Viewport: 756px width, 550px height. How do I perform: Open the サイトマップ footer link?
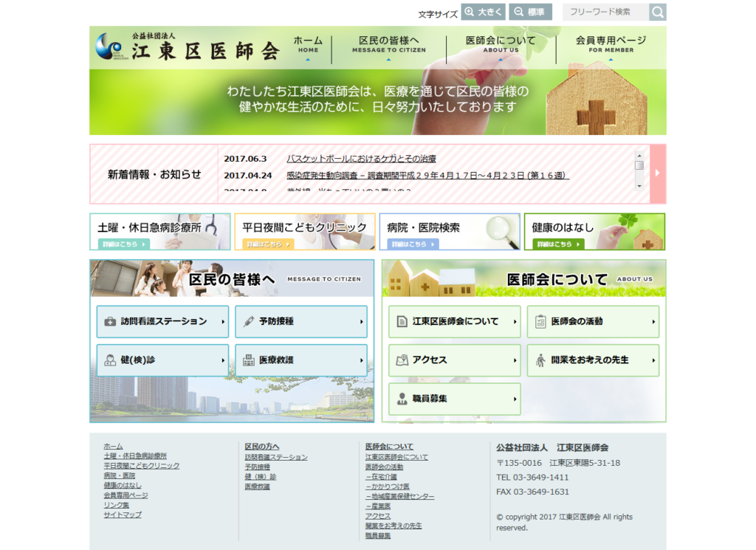[123, 515]
